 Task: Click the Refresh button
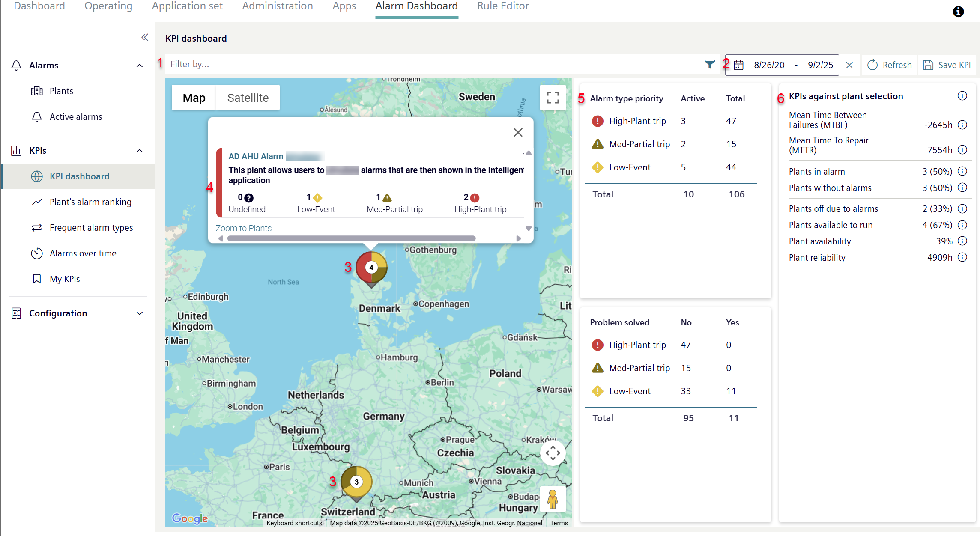pos(890,65)
